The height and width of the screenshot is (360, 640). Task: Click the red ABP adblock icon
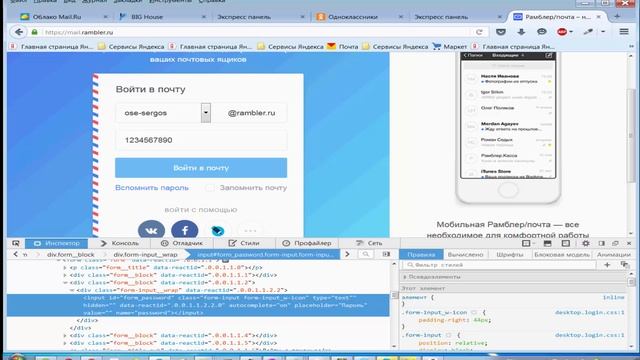pyautogui.click(x=562, y=32)
